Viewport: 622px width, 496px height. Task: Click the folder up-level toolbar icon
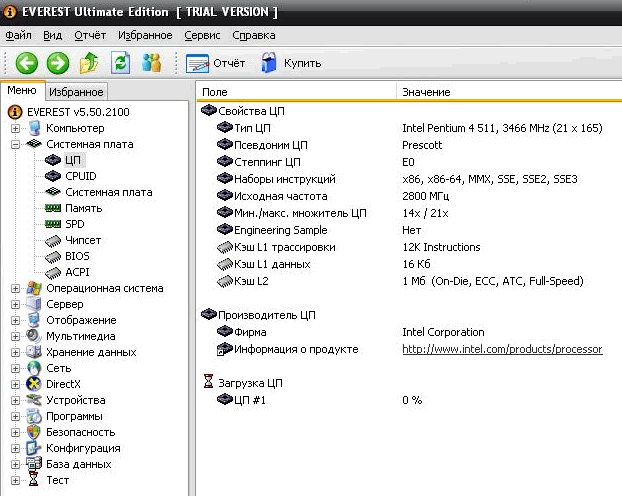pos(89,63)
